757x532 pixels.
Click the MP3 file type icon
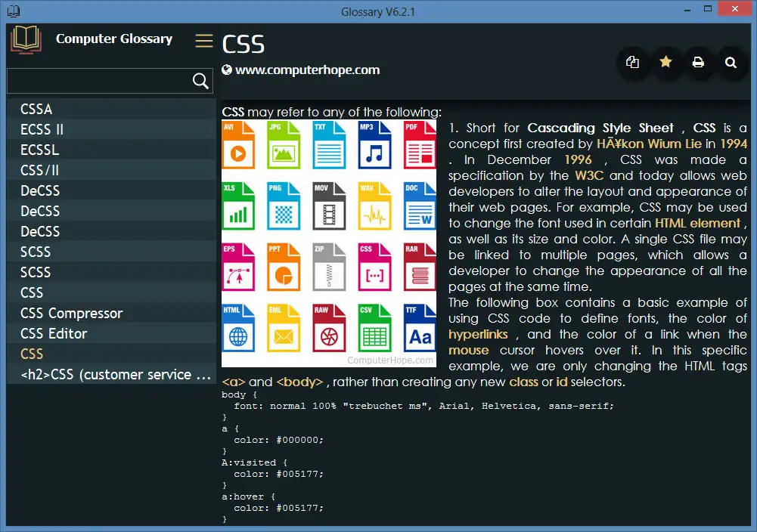point(374,144)
